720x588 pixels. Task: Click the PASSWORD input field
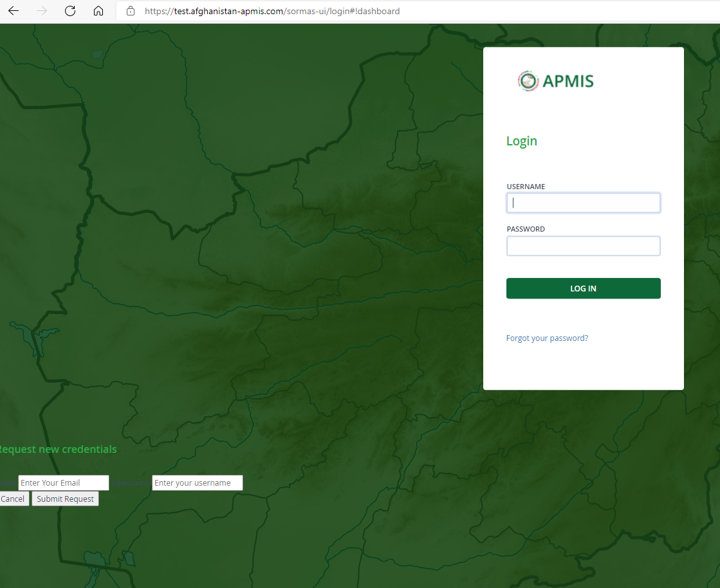[x=583, y=245]
